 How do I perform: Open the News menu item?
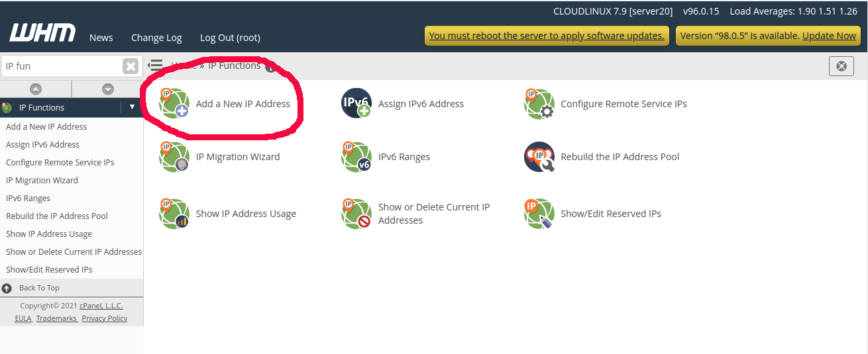click(101, 38)
